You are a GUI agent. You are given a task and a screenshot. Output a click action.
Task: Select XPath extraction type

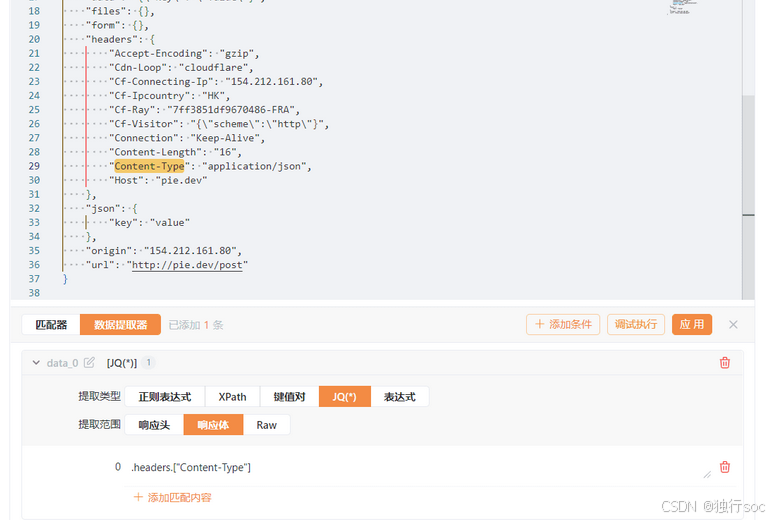point(232,397)
